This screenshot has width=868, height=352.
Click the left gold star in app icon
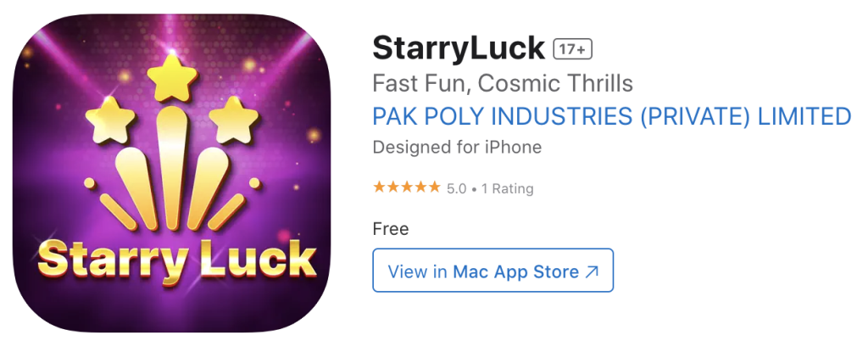coord(110,120)
